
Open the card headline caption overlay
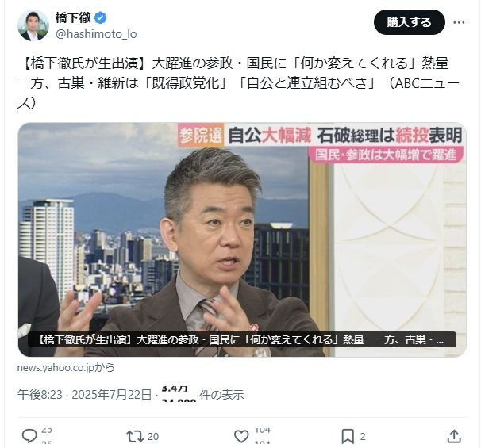[x=242, y=339]
